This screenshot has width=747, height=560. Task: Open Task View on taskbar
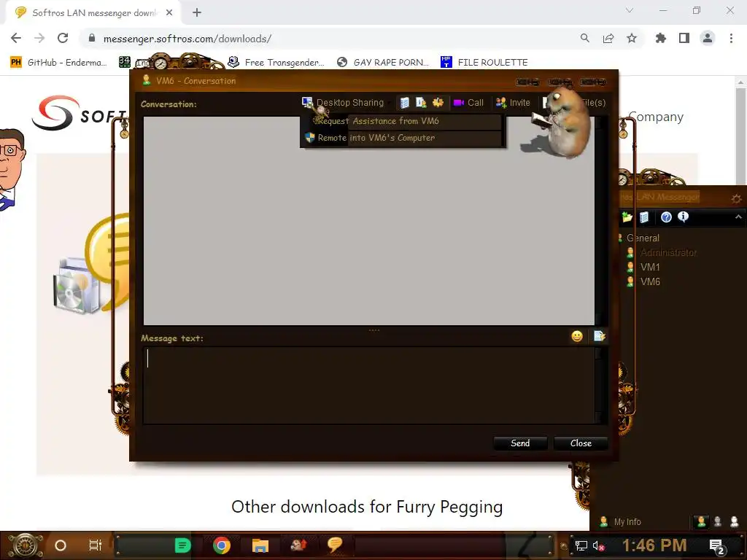coord(96,545)
